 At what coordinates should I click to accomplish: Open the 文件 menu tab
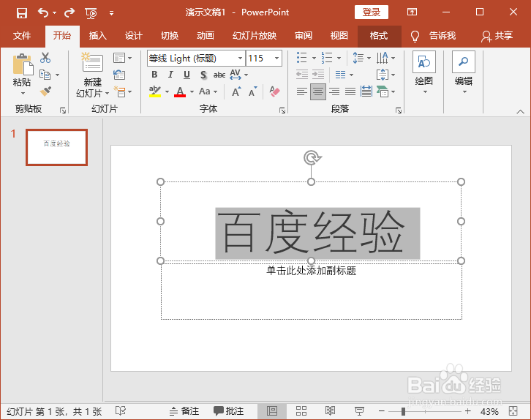click(22, 36)
